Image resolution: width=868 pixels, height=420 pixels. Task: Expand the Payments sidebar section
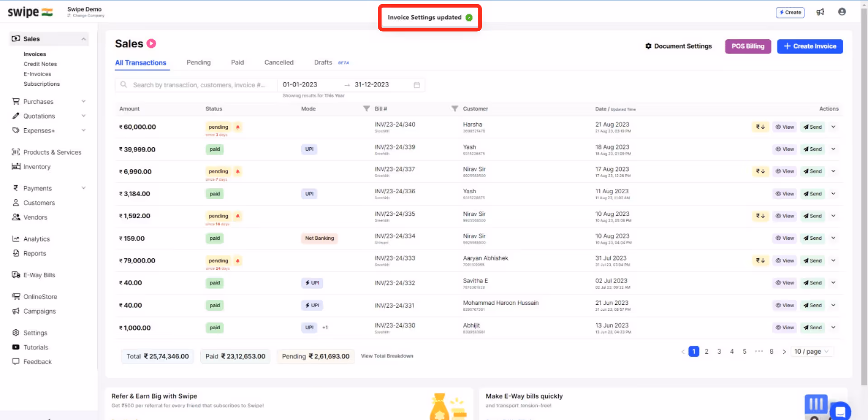tap(84, 188)
